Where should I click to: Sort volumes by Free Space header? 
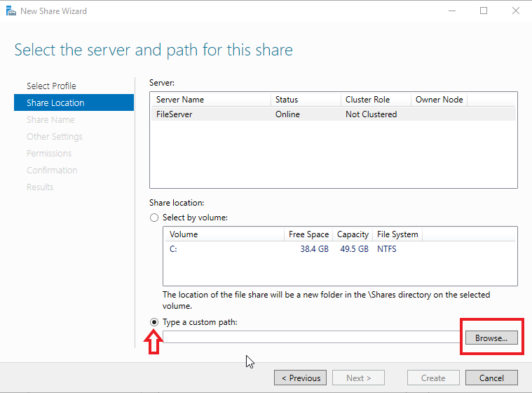(308, 234)
